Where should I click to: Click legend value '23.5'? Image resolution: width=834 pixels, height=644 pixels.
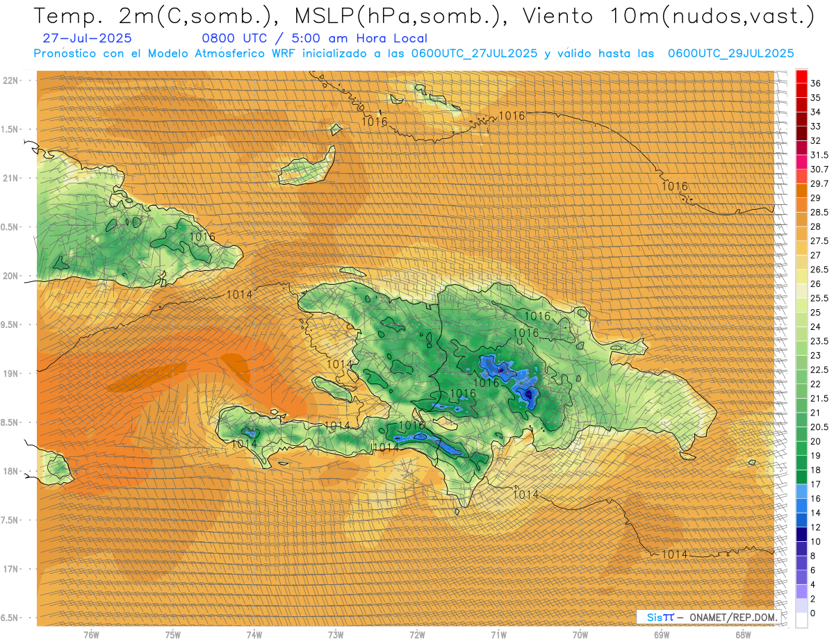819,341
